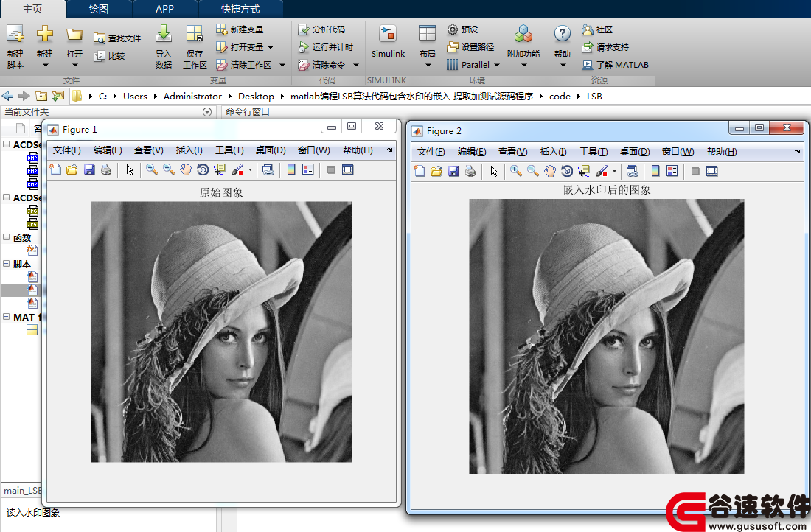811x532 pixels.
Task: Click the Back navigation arrow
Action: coord(8,96)
